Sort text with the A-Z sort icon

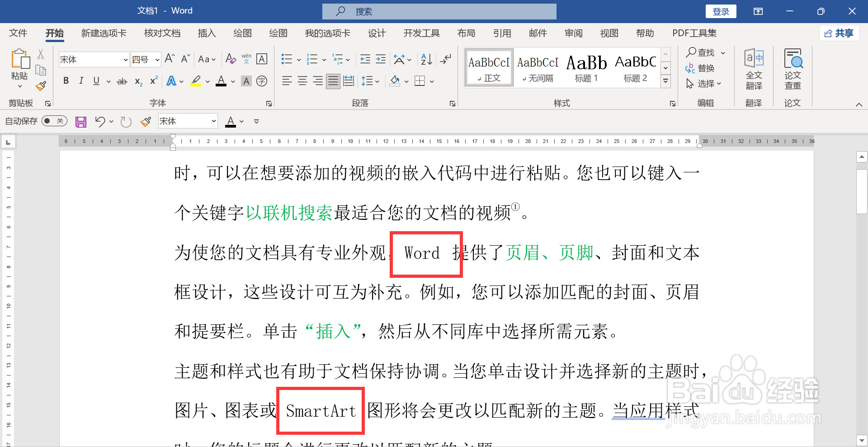[x=426, y=59]
